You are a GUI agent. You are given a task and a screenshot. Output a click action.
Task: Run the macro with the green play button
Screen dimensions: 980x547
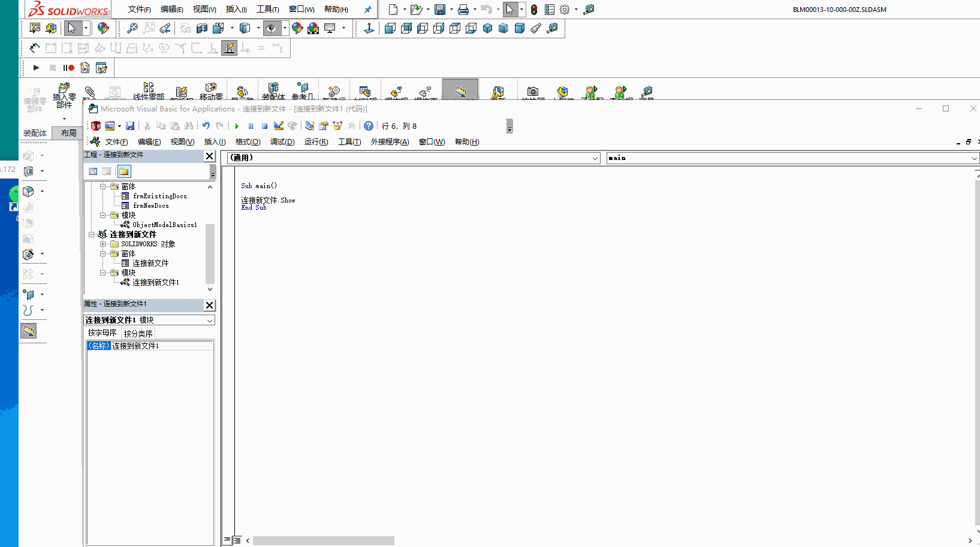(237, 126)
